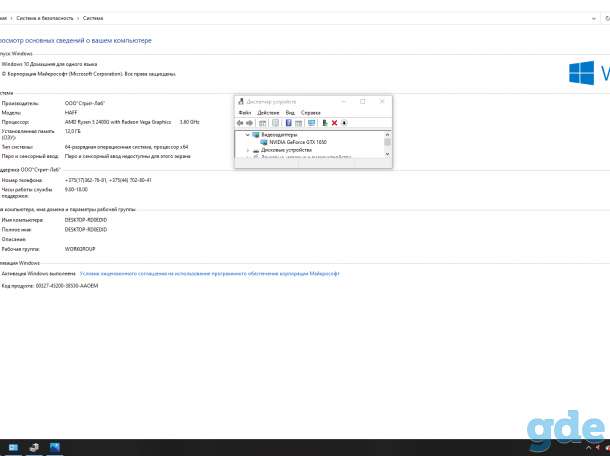Viewport: 610px width, 456px height.
Task: Click the show/hide console tree toolbar icon
Action: click(263, 123)
